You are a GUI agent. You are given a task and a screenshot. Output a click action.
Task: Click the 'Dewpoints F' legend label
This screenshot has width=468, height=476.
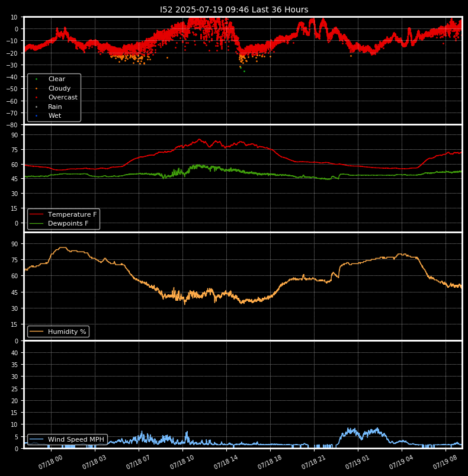(68, 223)
